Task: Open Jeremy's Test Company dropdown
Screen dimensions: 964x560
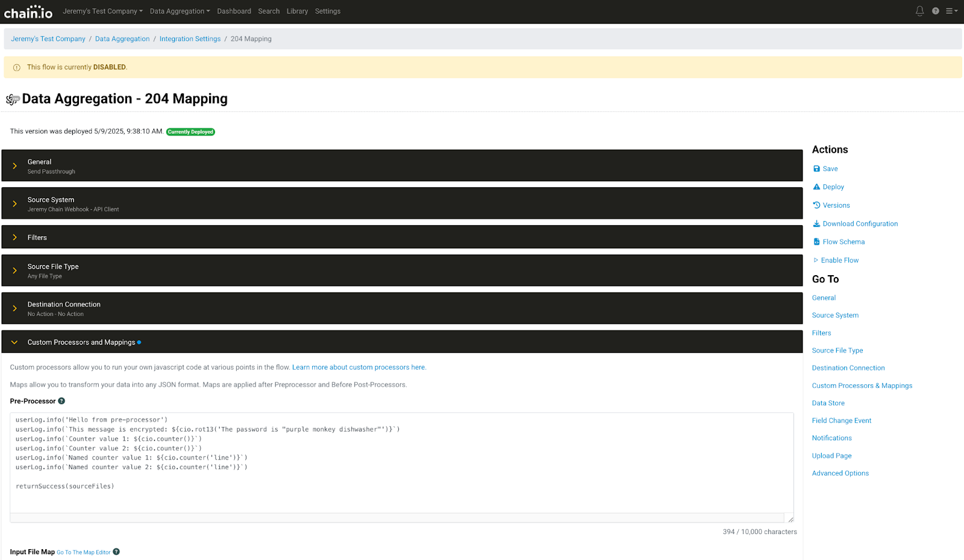Action: 102,11
